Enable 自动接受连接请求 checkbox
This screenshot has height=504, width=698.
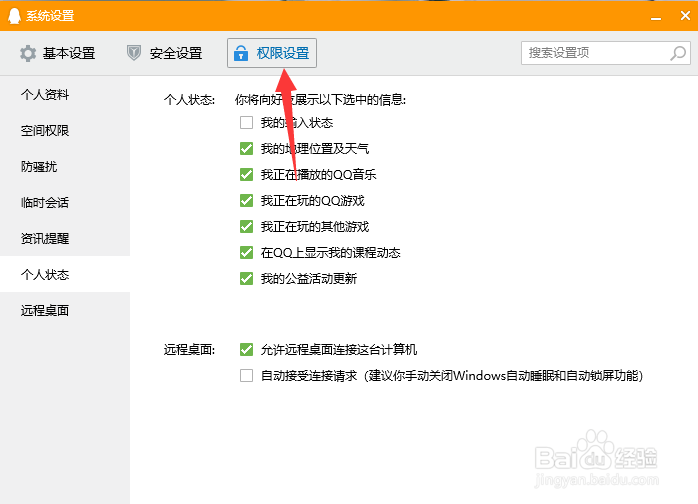(x=246, y=376)
